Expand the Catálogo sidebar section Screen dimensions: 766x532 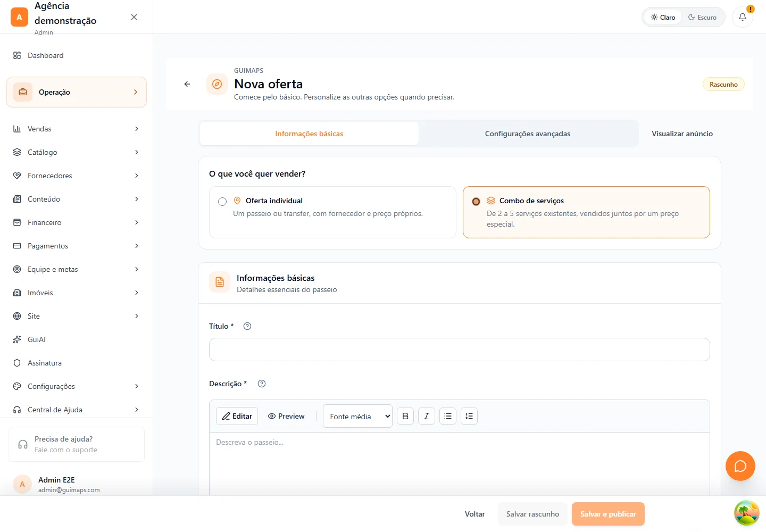[77, 152]
